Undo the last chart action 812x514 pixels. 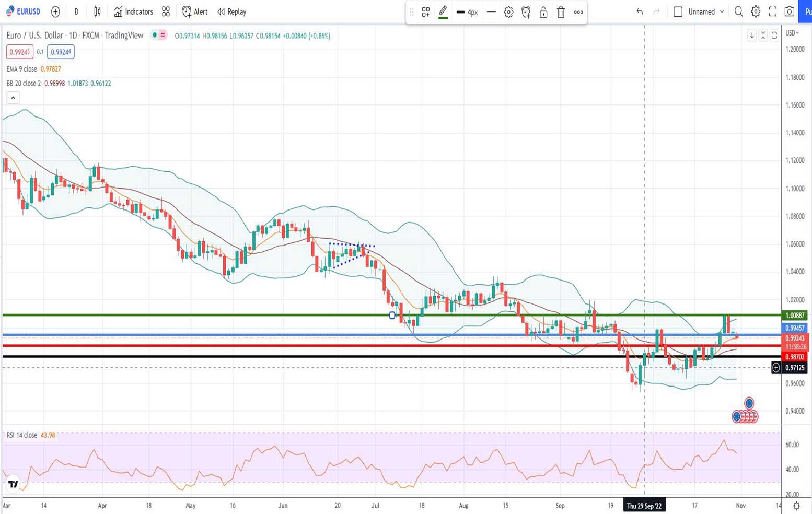pyautogui.click(x=640, y=11)
